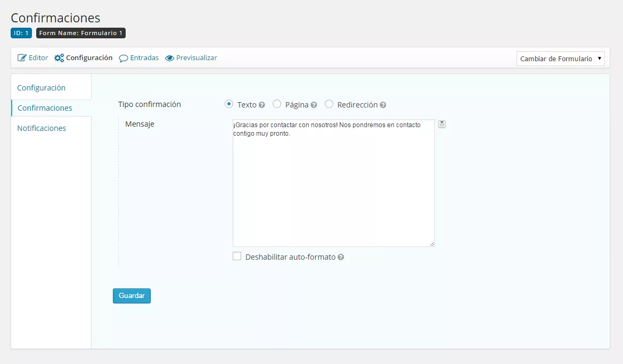The width and height of the screenshot is (623, 364).
Task: Click the Entradas speech bubble icon
Action: pos(124,58)
